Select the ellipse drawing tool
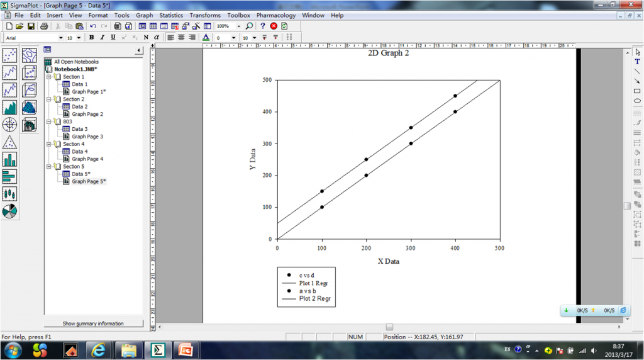The width and height of the screenshot is (644, 360). [x=637, y=101]
